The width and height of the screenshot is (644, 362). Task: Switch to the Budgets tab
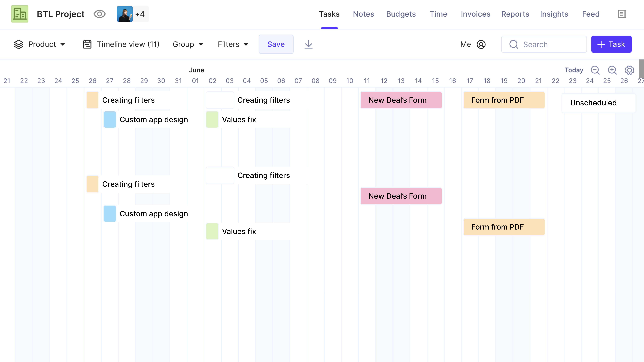click(401, 14)
